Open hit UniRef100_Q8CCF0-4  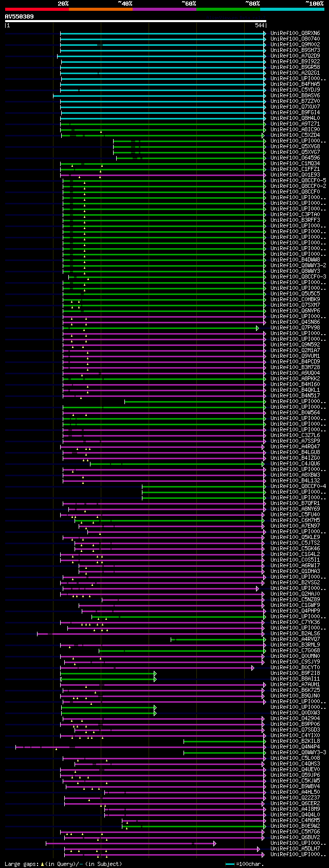pyautogui.click(x=298, y=486)
